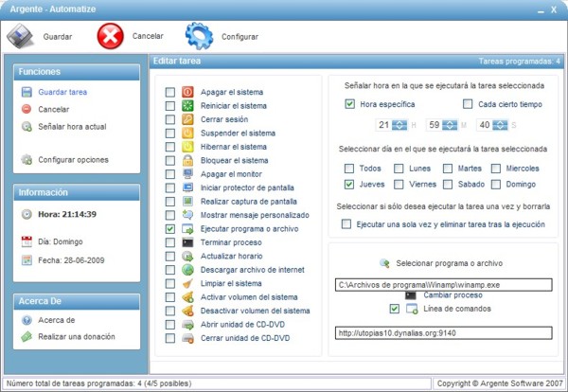Click Cancelar in the Funciones panel
The width and height of the screenshot is (568, 392).
(x=54, y=109)
